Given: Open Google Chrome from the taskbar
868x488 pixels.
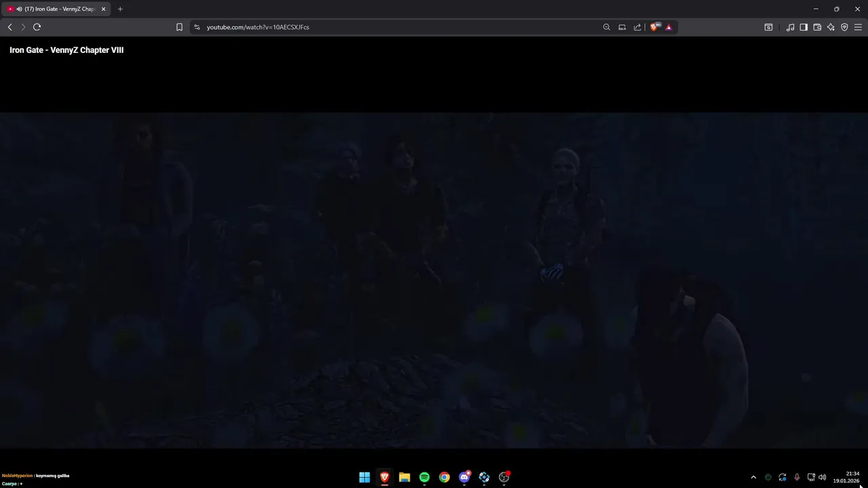Looking at the screenshot, I should [x=444, y=477].
